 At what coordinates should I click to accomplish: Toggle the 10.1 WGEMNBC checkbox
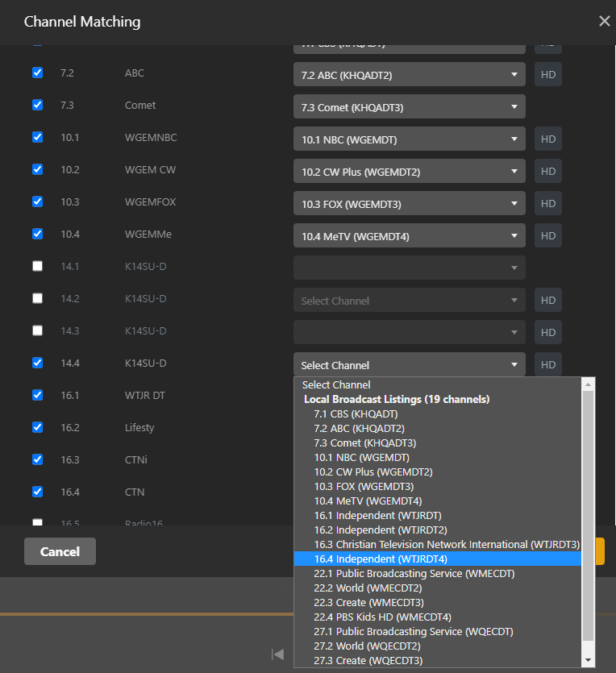coord(38,137)
